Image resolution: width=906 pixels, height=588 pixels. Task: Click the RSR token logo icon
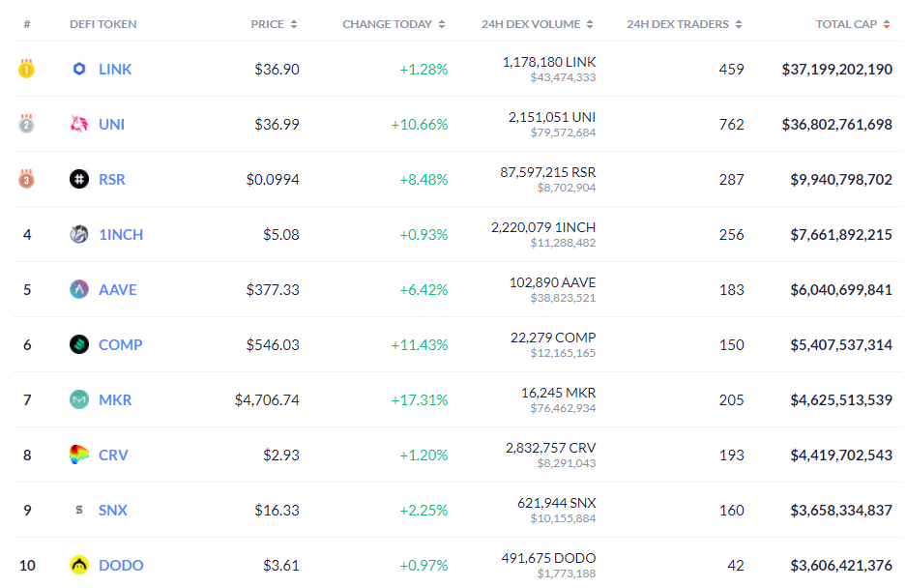click(79, 179)
